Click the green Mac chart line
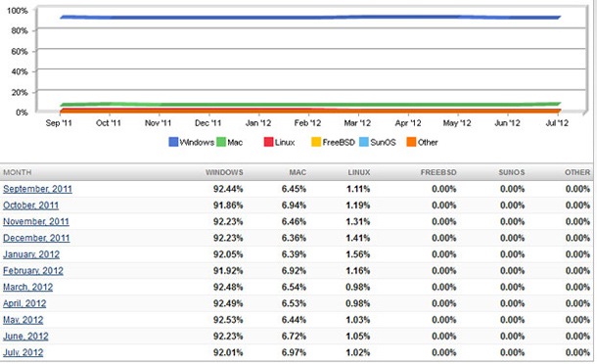Screen dimensions: 597x364 click(310, 105)
